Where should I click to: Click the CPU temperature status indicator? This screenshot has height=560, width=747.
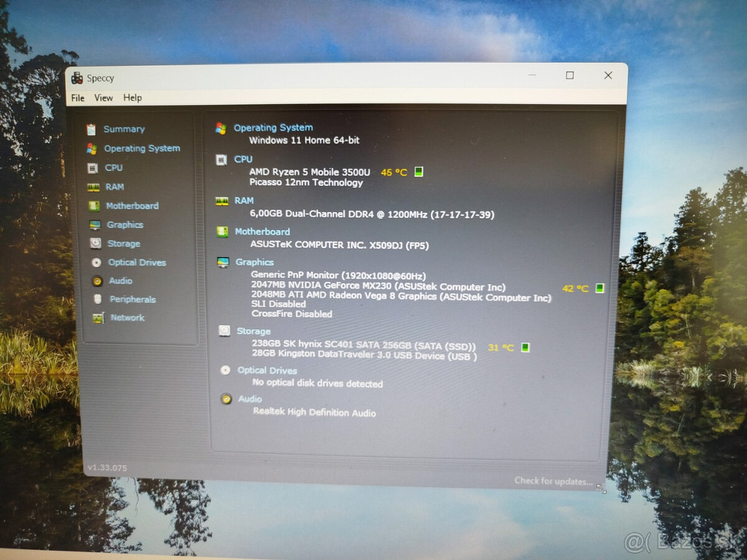[x=418, y=172]
